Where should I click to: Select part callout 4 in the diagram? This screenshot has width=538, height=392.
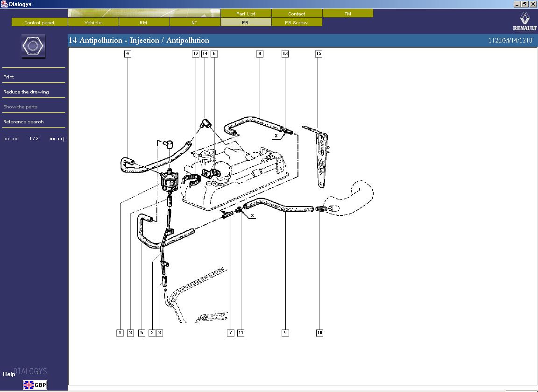pyautogui.click(x=127, y=54)
